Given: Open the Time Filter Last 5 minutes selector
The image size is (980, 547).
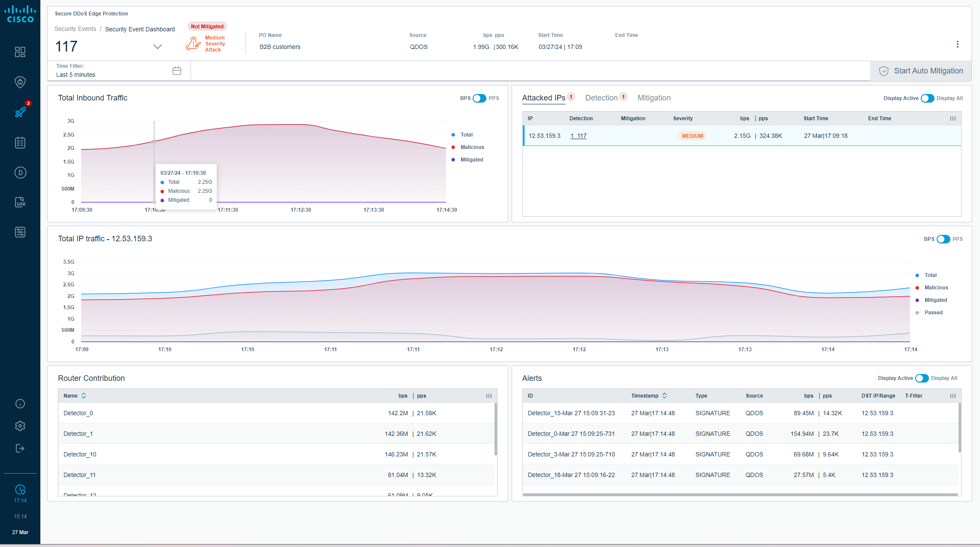Looking at the screenshot, I should (x=119, y=71).
